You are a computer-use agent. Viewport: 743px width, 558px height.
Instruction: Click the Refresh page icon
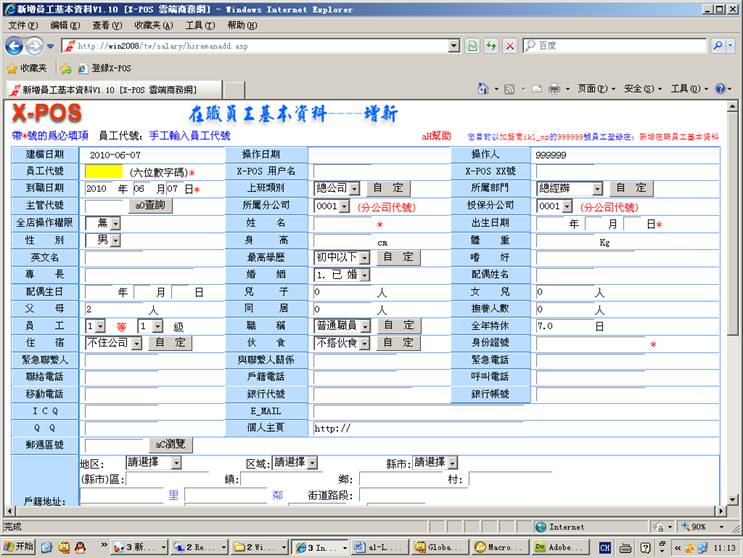tap(490, 46)
